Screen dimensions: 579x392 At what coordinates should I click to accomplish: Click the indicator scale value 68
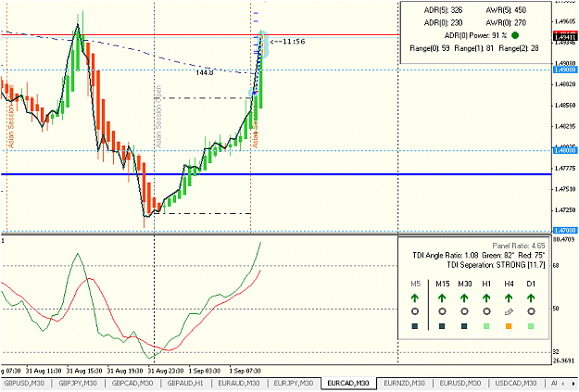(x=556, y=266)
